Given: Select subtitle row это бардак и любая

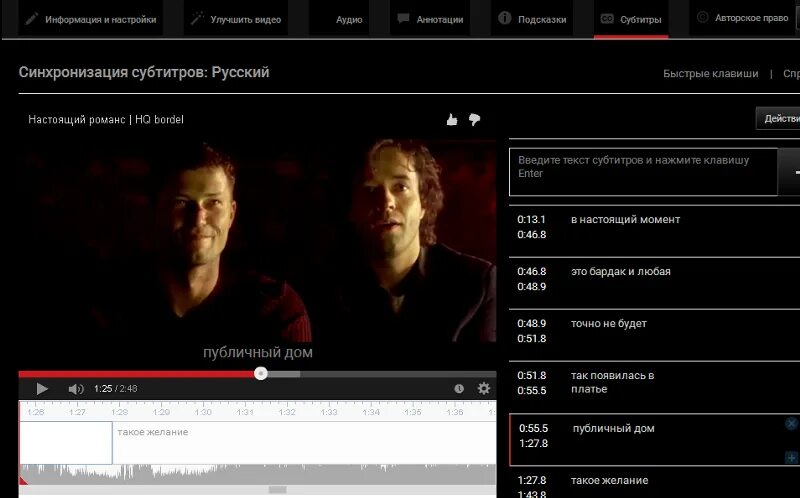Looking at the screenshot, I should click(x=655, y=283).
